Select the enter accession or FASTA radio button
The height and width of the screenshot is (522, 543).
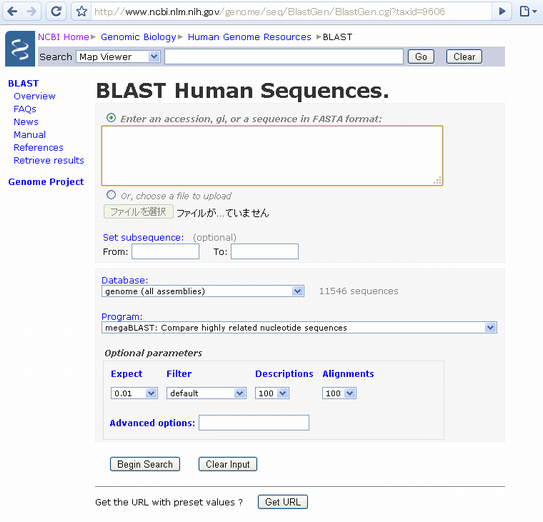pyautogui.click(x=111, y=118)
